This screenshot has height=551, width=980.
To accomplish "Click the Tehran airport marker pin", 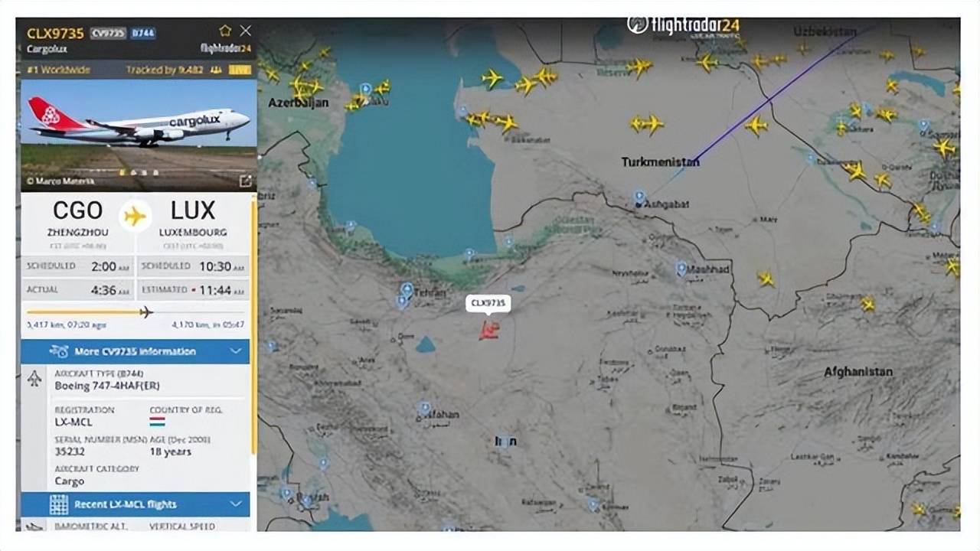I will pyautogui.click(x=407, y=290).
